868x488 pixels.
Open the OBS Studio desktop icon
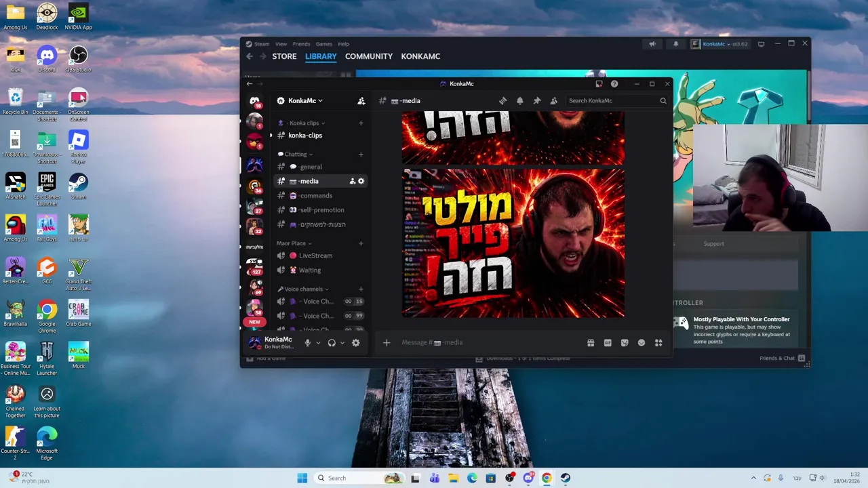point(78,59)
